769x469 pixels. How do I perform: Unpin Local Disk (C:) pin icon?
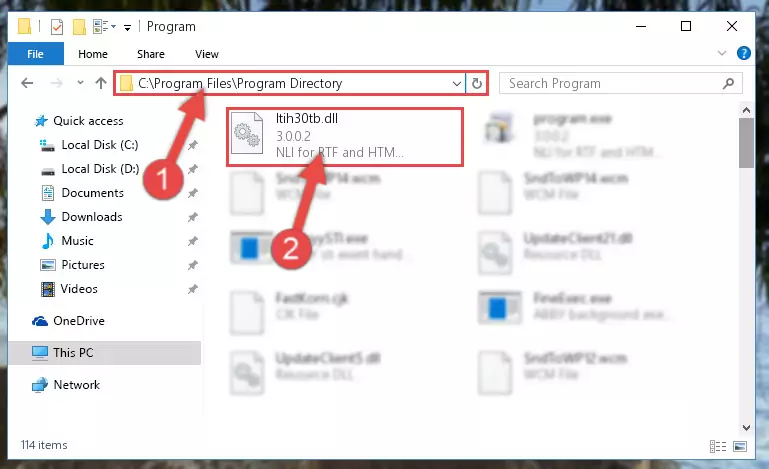pos(192,145)
